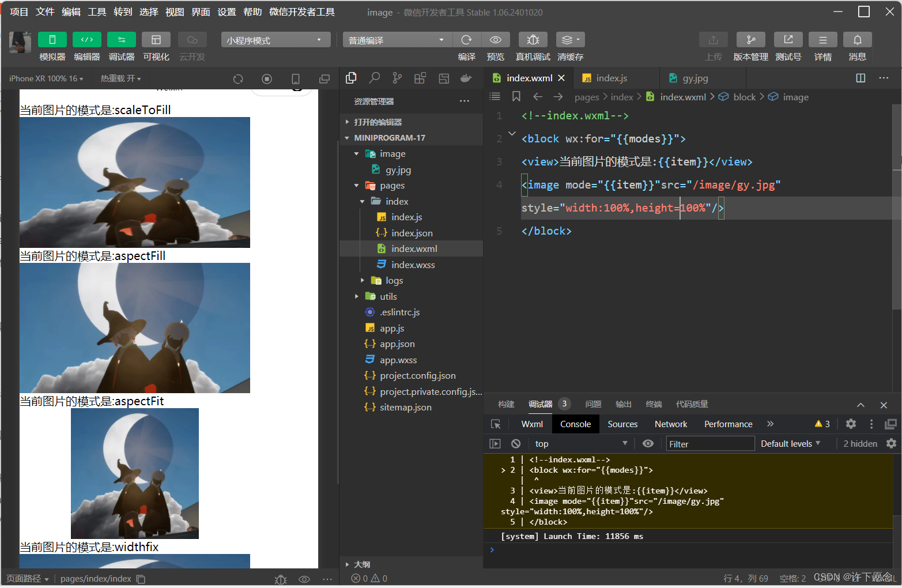Open the 设置 menu
Image resolution: width=902 pixels, height=588 pixels.
point(227,12)
